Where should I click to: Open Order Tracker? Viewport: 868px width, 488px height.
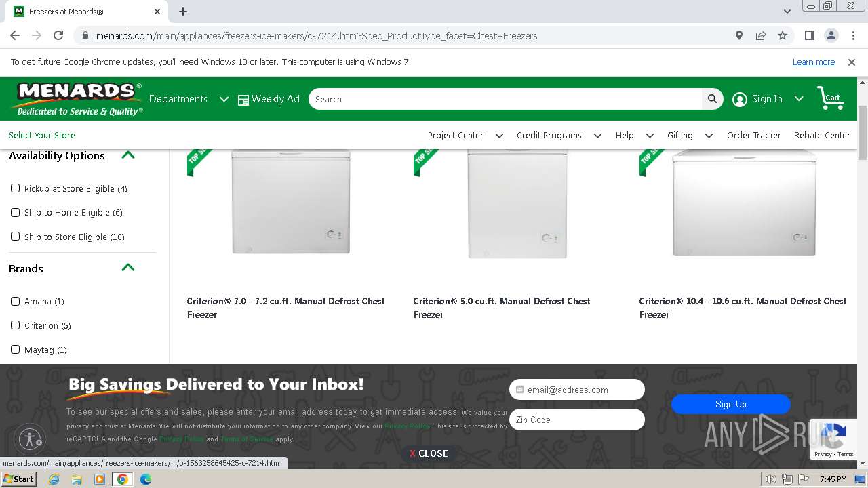[754, 135]
